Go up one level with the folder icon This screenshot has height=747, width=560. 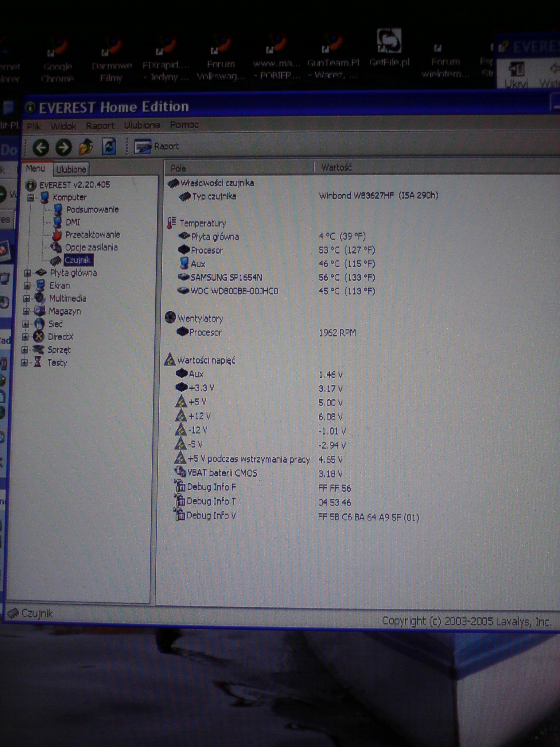(x=86, y=147)
